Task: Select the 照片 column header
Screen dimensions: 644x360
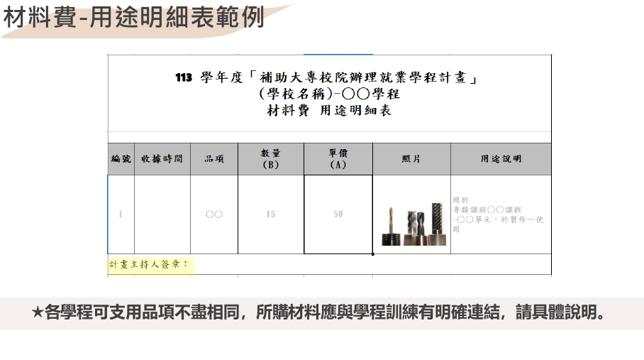Action: tap(411, 159)
